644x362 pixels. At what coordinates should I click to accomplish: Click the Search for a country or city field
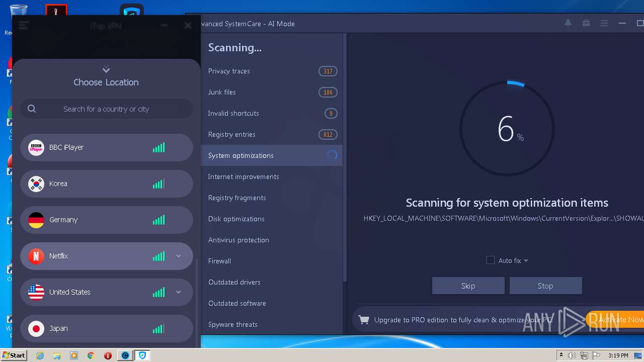click(x=107, y=109)
